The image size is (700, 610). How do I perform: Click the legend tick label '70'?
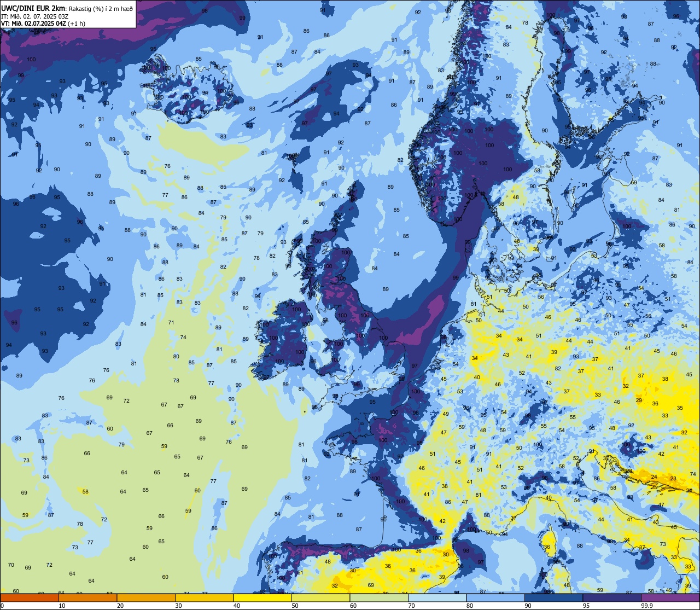coord(411,606)
